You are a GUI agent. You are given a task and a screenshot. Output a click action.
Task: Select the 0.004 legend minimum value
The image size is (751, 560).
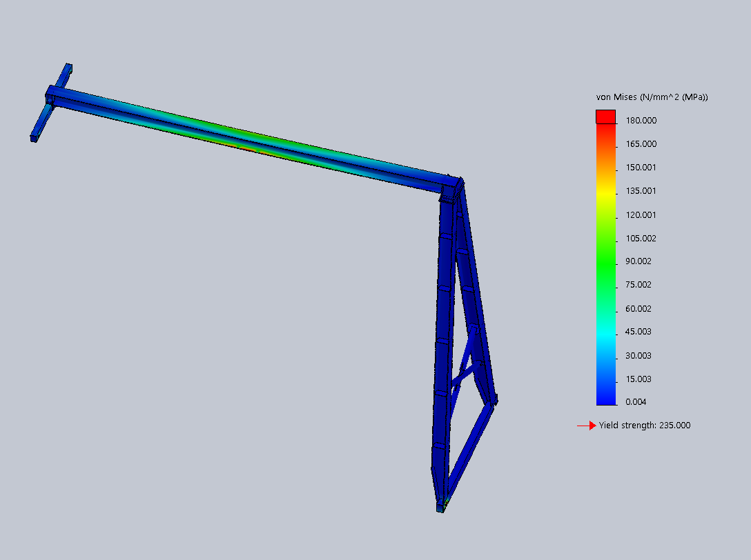click(636, 402)
